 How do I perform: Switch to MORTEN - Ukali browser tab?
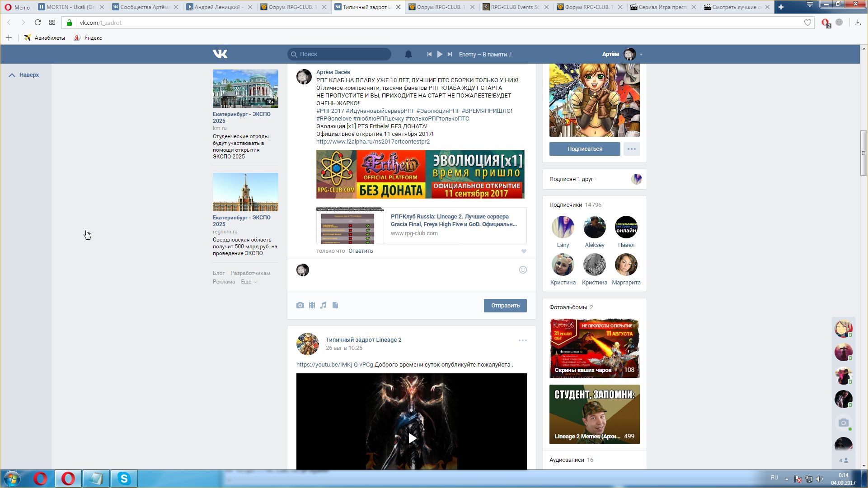71,7
